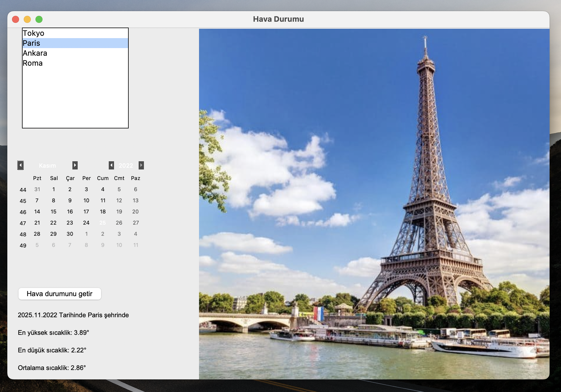Pick November 27 on the calendar

coord(136,223)
